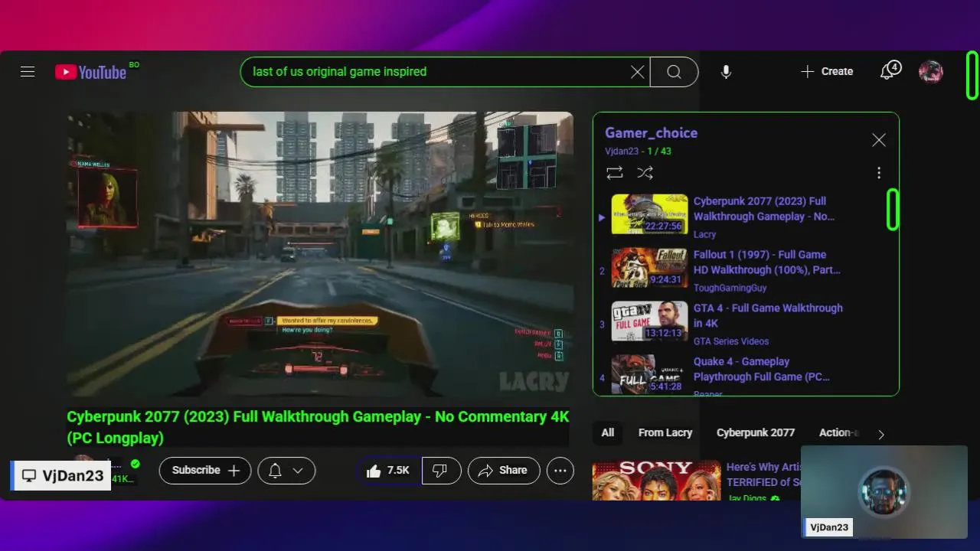Open the Create menu

point(827,71)
